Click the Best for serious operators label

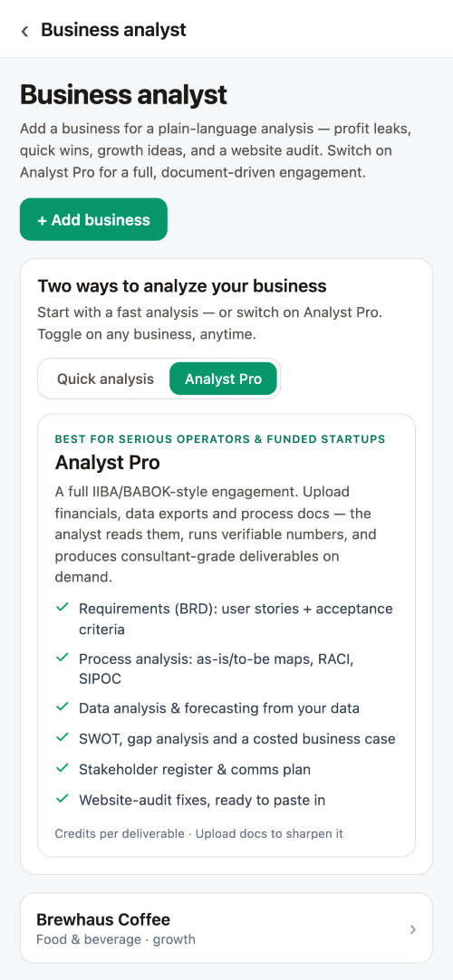click(x=220, y=438)
